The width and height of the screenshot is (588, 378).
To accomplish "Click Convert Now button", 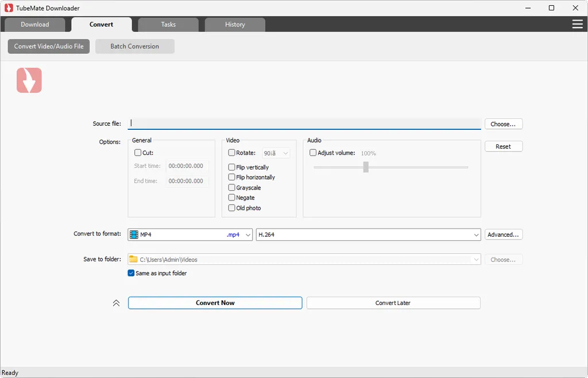I will 215,303.
